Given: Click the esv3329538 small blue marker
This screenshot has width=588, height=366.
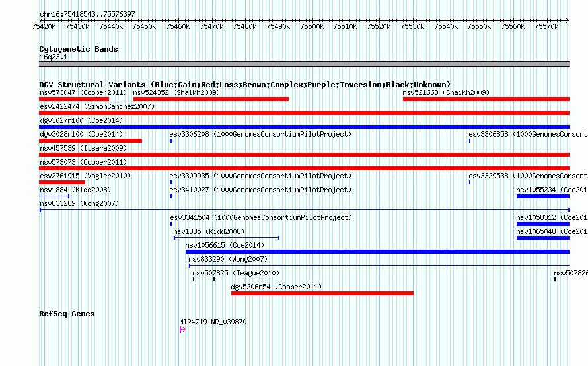Looking at the screenshot, I should tap(470, 182).
